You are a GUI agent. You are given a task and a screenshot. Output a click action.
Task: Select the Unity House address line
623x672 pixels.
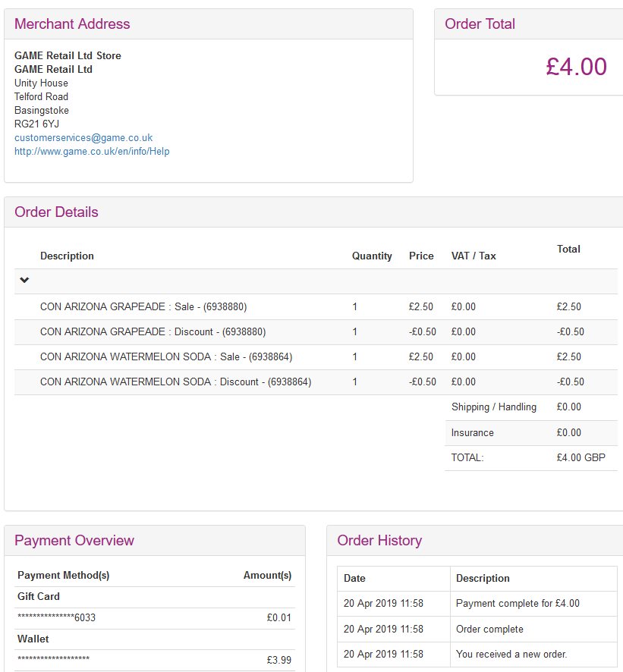[x=41, y=83]
